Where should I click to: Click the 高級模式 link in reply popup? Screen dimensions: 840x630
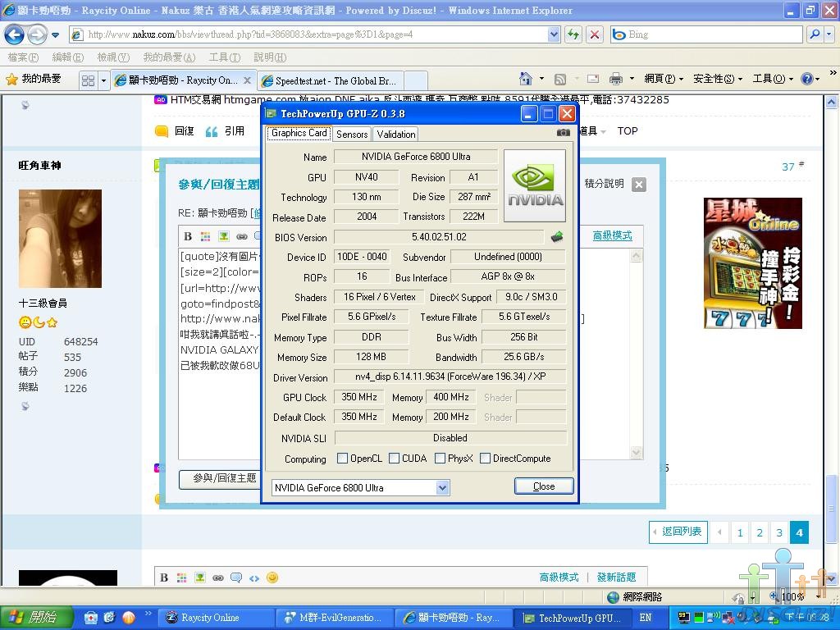coord(612,235)
